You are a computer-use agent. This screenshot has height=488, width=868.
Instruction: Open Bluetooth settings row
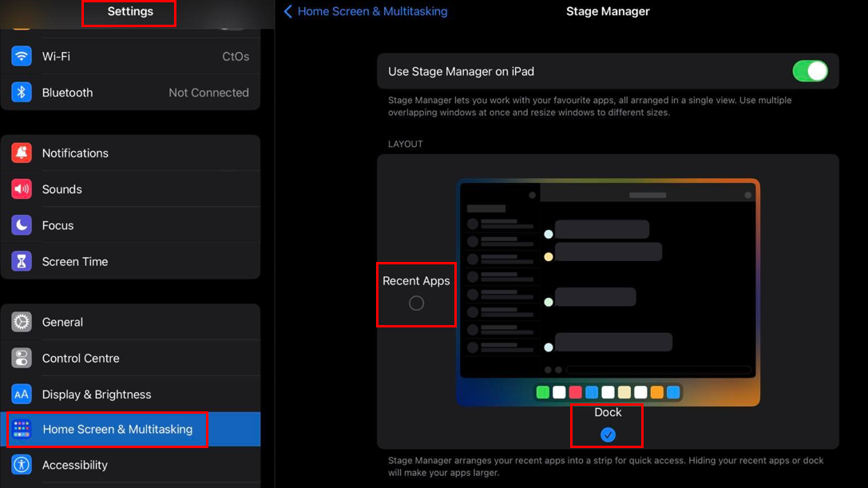[131, 93]
